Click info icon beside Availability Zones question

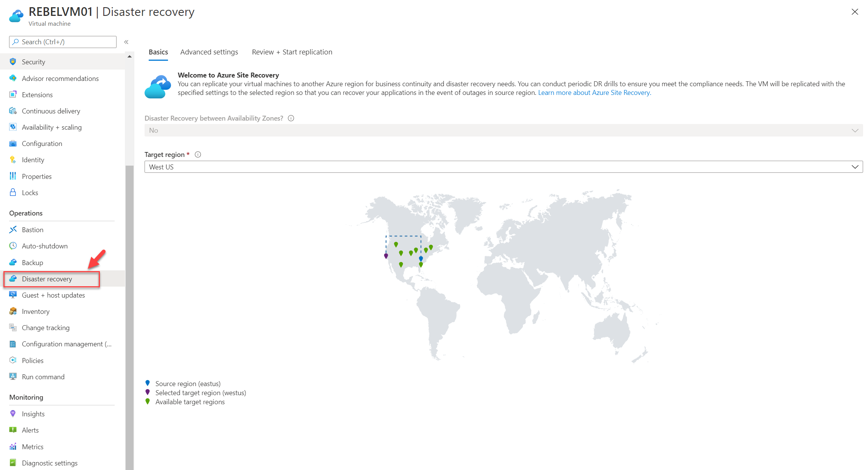291,118
